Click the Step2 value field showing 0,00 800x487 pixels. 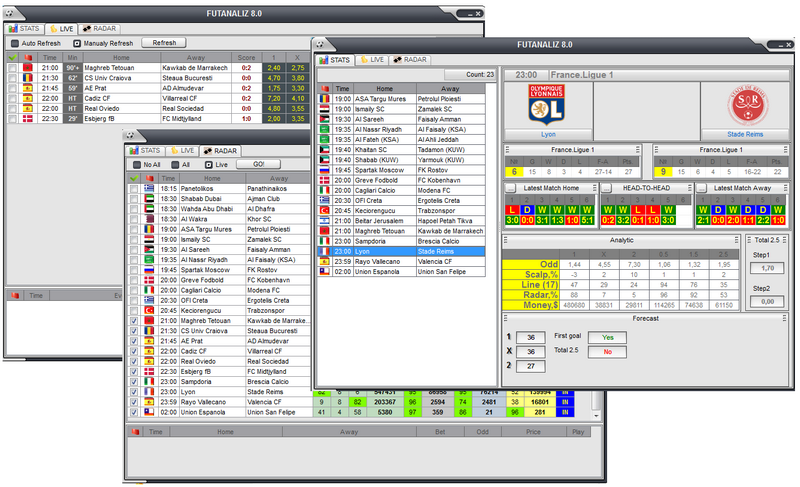click(767, 302)
